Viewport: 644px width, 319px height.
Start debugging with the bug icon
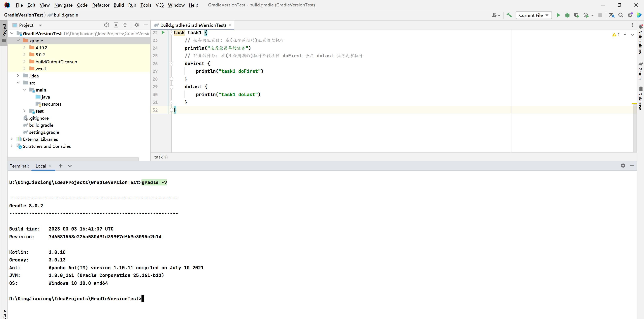click(x=567, y=15)
